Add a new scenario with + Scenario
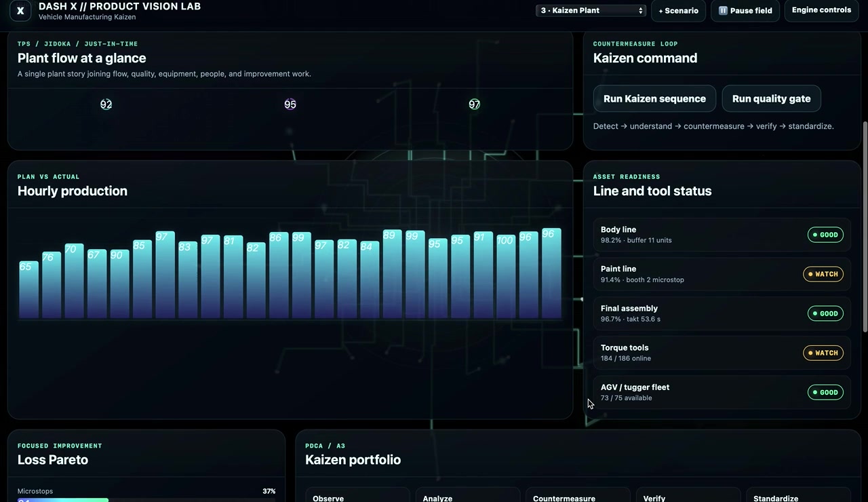The width and height of the screenshot is (868, 502). pyautogui.click(x=678, y=11)
